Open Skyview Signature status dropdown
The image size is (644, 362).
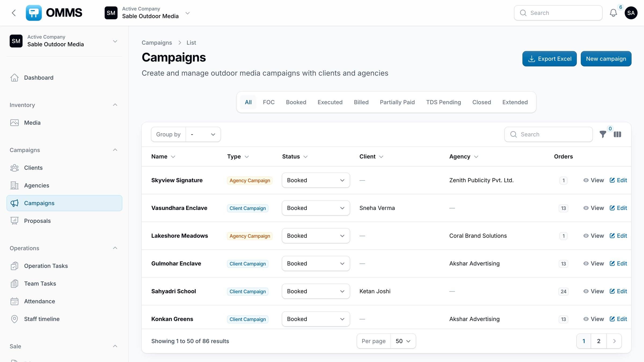(x=316, y=180)
